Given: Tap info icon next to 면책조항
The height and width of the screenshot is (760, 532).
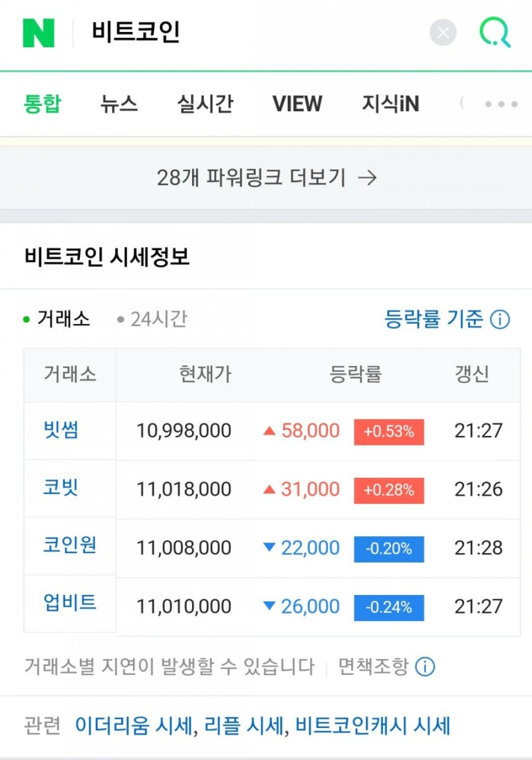Looking at the screenshot, I should pyautogui.click(x=425, y=666).
